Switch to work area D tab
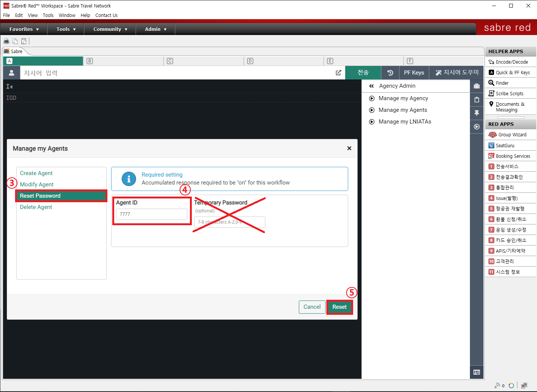Screen dimensions: 537x392 (284, 61)
